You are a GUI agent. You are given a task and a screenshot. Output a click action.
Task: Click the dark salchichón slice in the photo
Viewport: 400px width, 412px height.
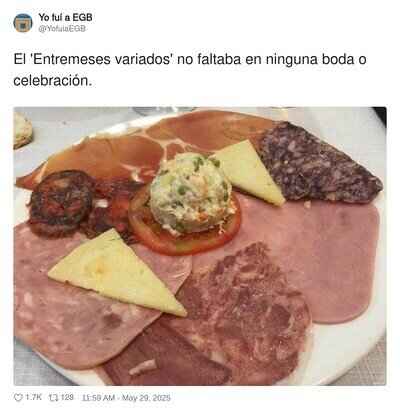tap(318, 163)
